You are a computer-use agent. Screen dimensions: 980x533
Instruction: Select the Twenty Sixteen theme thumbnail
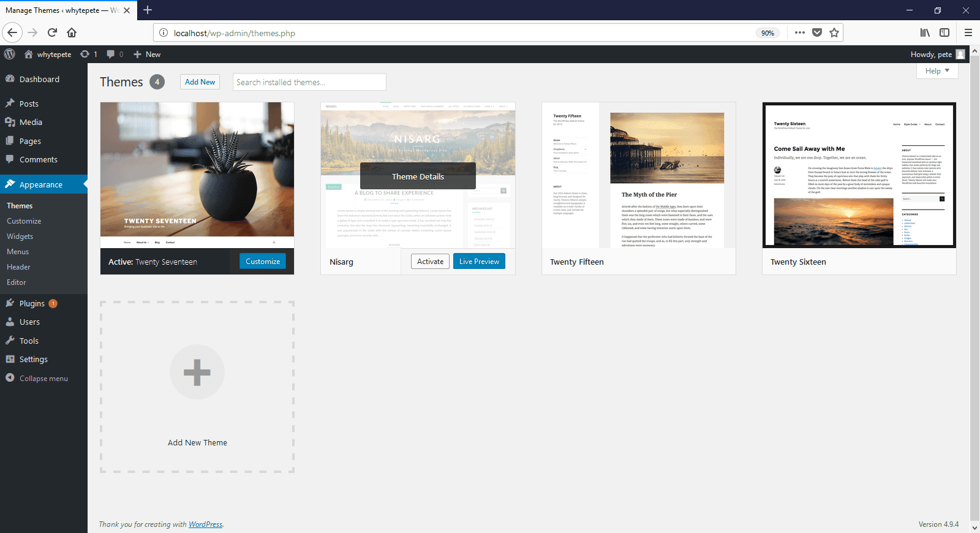pyautogui.click(x=859, y=175)
